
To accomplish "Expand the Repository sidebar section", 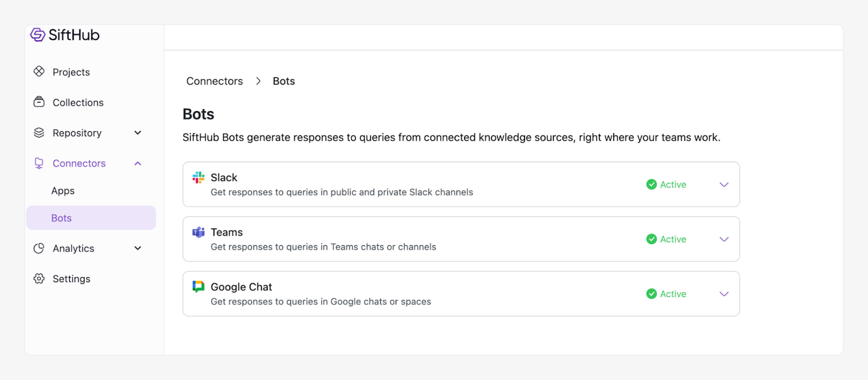I will coord(138,132).
